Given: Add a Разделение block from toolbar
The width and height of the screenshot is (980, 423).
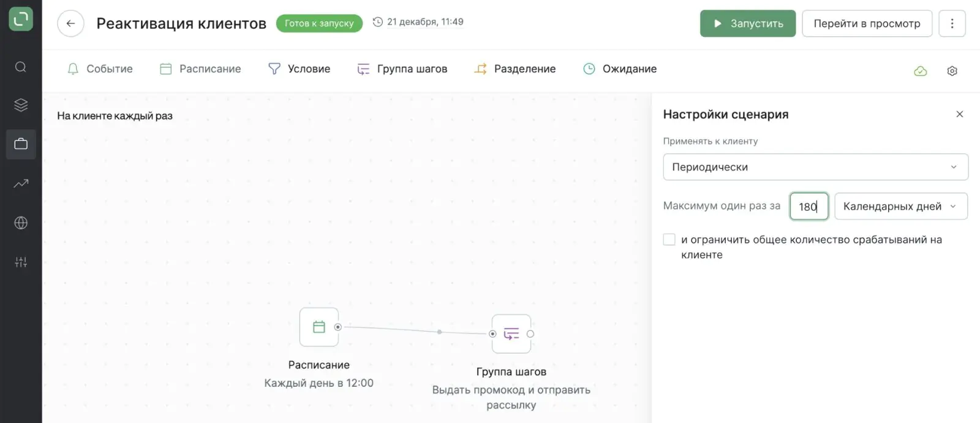Looking at the screenshot, I should 515,69.
